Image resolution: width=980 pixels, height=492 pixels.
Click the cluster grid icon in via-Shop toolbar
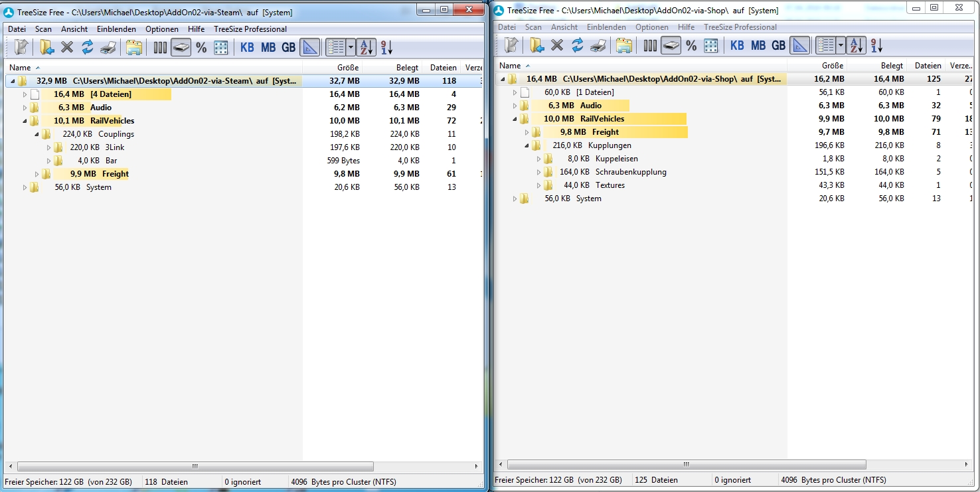[x=711, y=45]
